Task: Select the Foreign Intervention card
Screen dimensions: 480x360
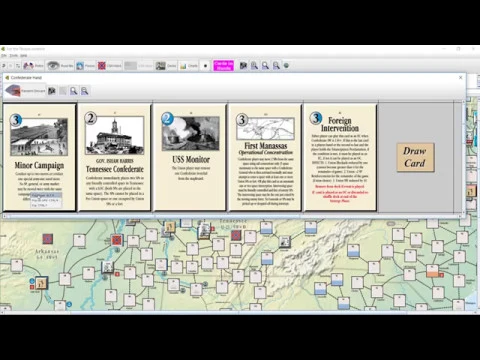Action: coord(340,157)
